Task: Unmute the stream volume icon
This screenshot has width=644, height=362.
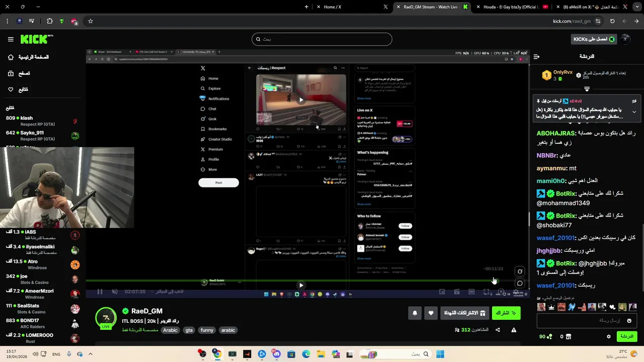Action: click(x=115, y=292)
